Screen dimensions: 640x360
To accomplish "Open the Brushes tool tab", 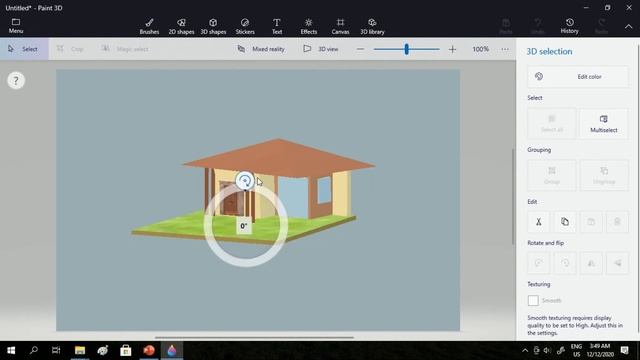I will (x=149, y=26).
